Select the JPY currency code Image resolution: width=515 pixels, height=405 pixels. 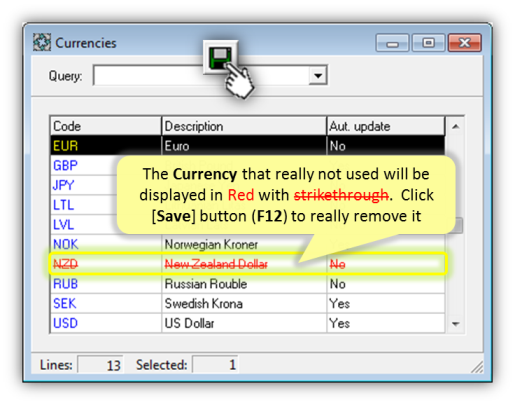(63, 185)
